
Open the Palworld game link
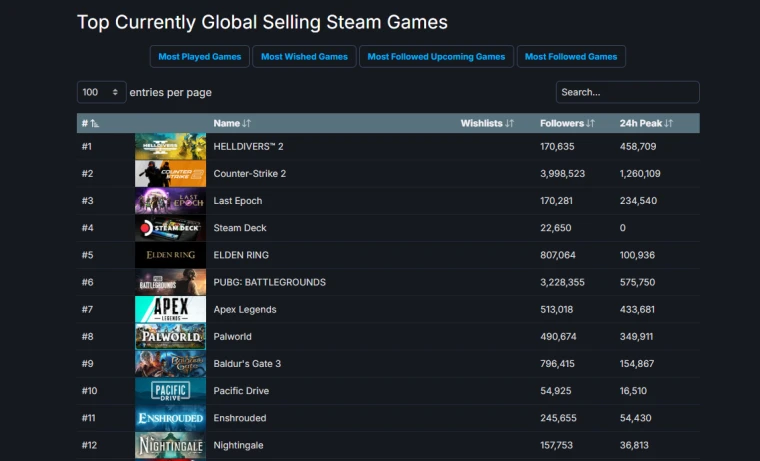click(234, 337)
